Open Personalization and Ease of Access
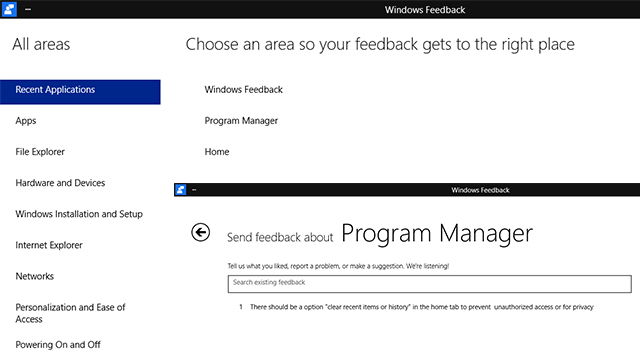 pos(70,313)
